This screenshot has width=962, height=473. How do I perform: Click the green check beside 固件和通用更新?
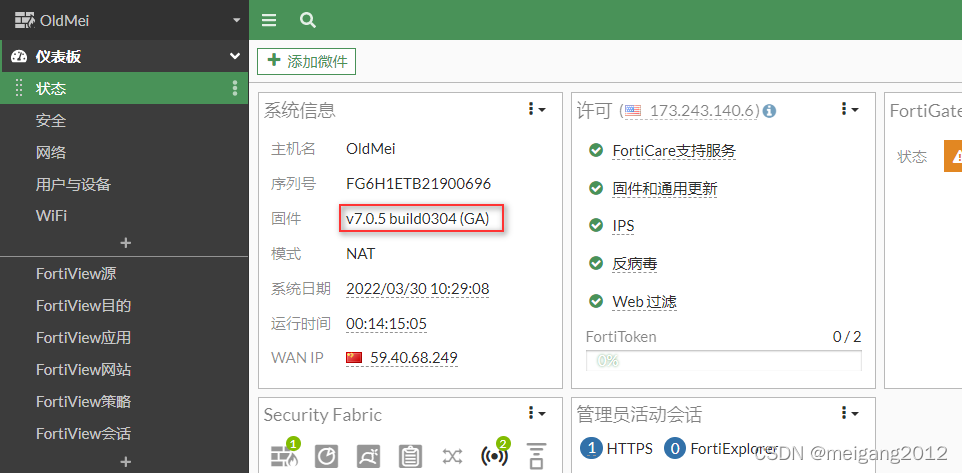(595, 188)
